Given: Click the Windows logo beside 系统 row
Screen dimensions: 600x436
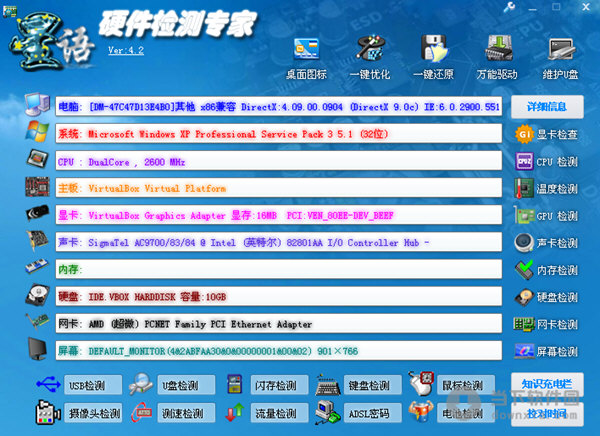Looking at the screenshot, I should [x=37, y=131].
